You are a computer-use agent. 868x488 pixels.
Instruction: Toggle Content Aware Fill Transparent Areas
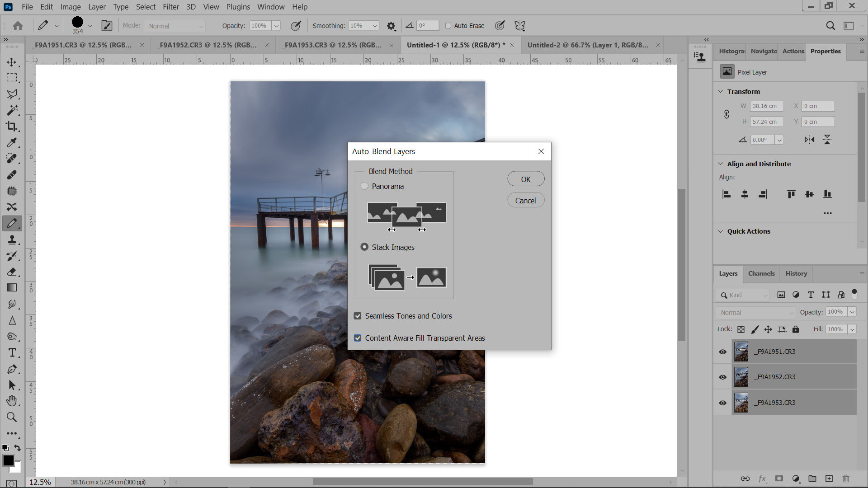pos(358,338)
